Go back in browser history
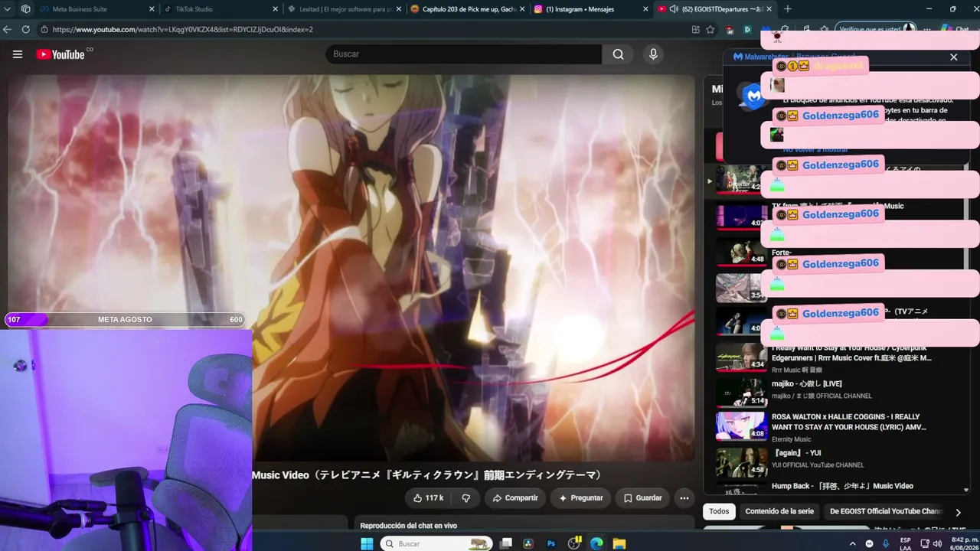This screenshot has width=980, height=551. click(7, 29)
